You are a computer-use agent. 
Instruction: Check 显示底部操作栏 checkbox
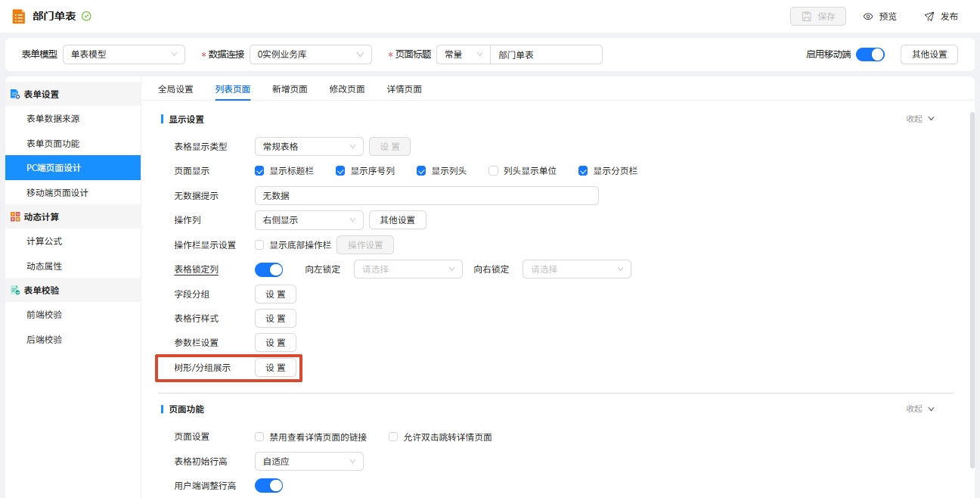pos(259,245)
